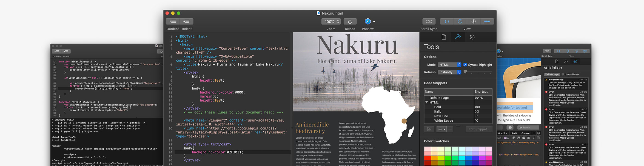Open the info View icon in the toolbar

tap(474, 21)
